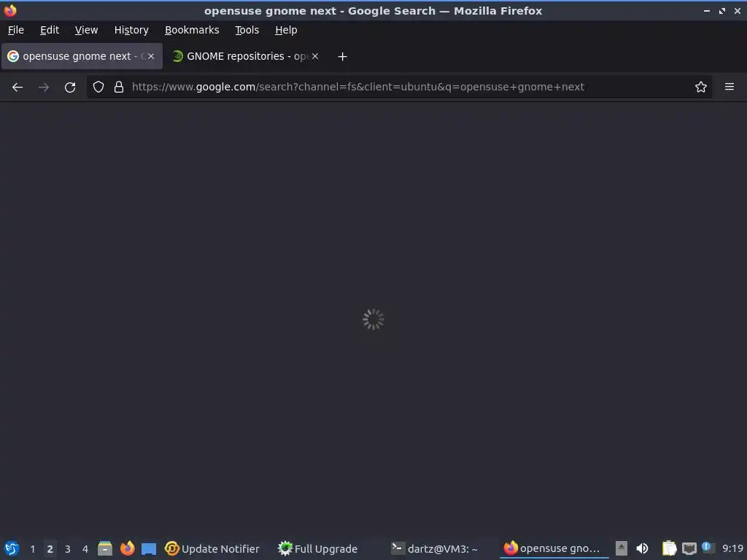Switch to workspace 2 in panel

pos(50,549)
